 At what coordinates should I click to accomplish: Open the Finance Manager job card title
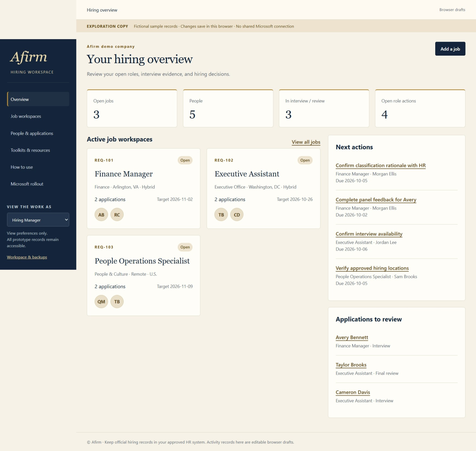coord(124,174)
